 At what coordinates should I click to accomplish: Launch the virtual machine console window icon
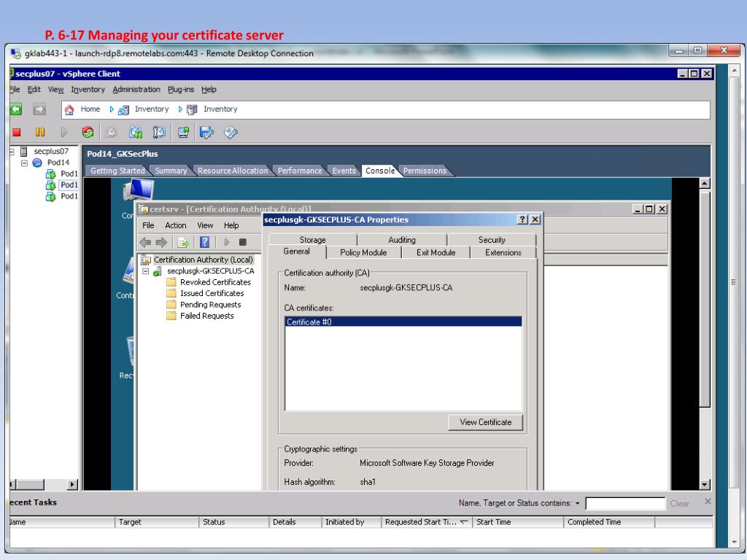[183, 133]
